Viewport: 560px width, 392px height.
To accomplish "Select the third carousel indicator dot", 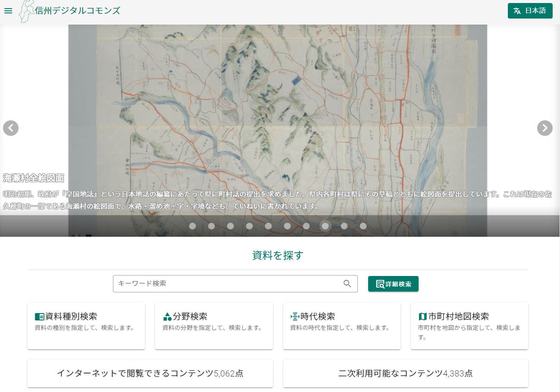I will 230,226.
